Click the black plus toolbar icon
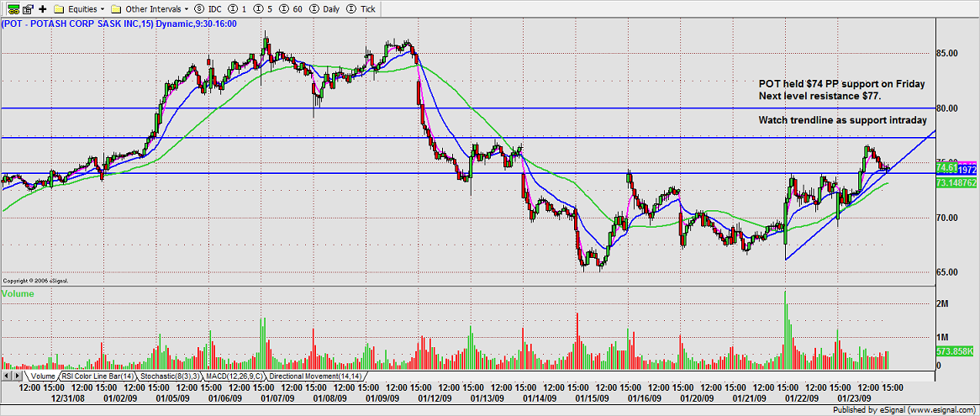 coord(43,8)
